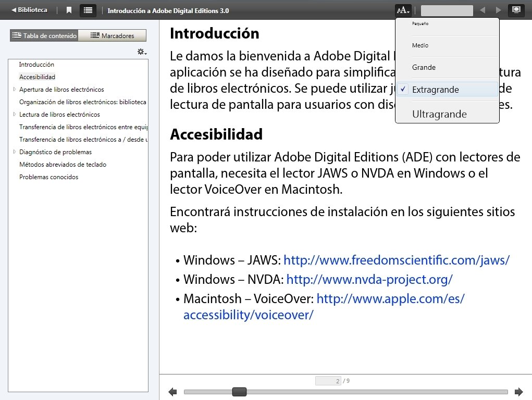This screenshot has width=532, height=400.
Task: Click the book title in the toolbar
Action: point(168,11)
